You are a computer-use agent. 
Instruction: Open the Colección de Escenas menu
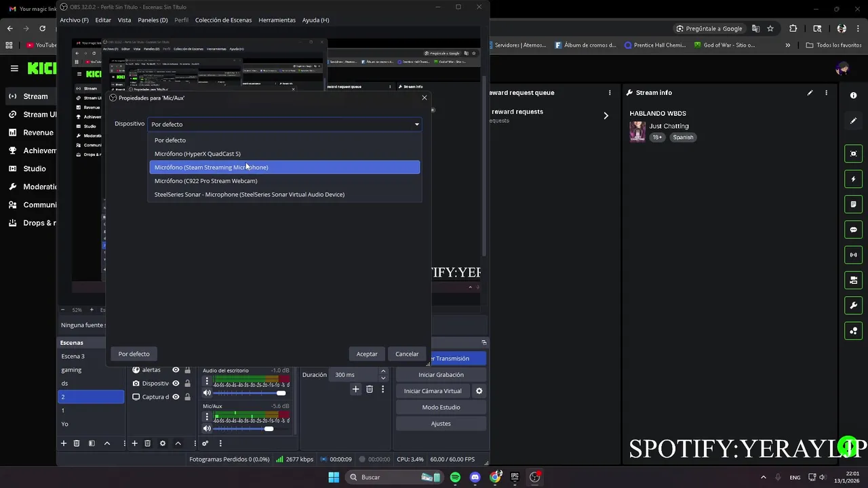pos(223,20)
